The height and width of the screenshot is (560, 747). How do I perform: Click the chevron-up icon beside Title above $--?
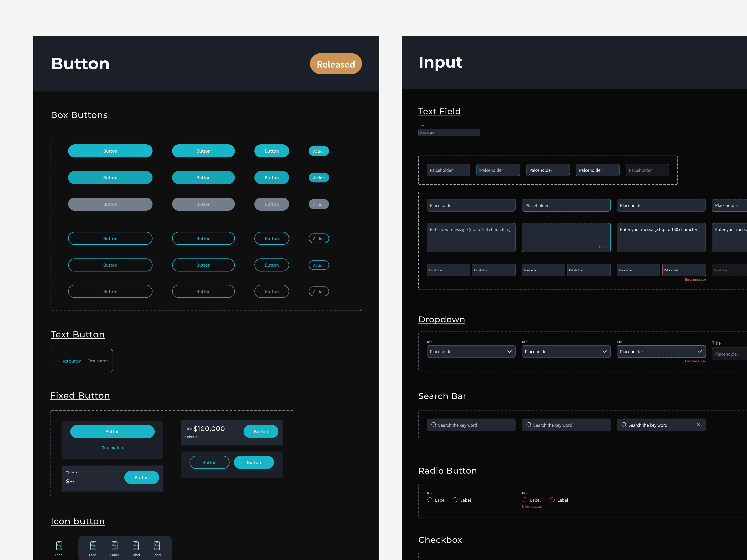(x=77, y=472)
